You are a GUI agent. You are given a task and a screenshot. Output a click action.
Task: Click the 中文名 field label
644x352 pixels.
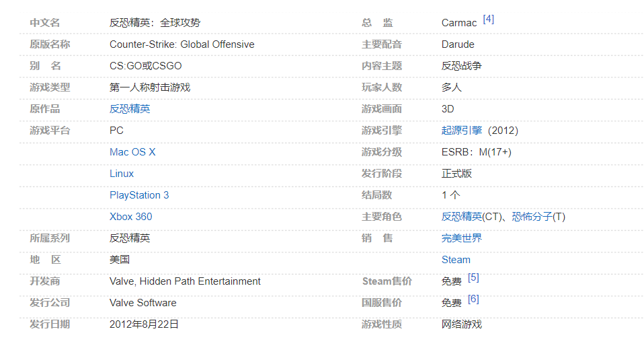pyautogui.click(x=45, y=23)
